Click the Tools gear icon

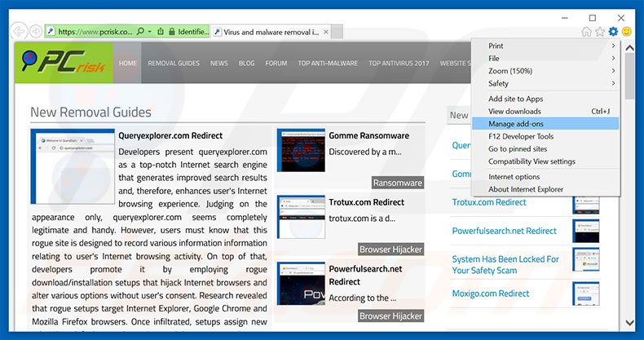click(613, 32)
